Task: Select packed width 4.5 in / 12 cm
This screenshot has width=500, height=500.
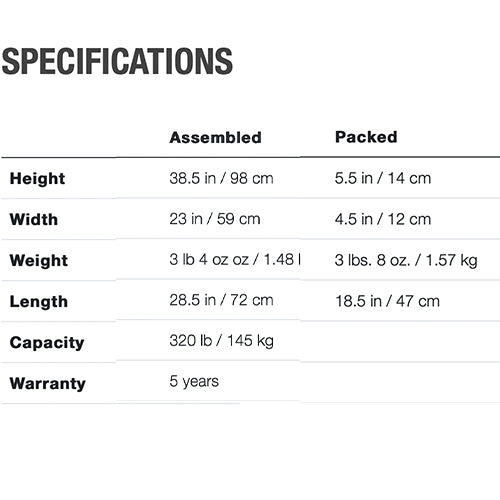Action: click(383, 219)
